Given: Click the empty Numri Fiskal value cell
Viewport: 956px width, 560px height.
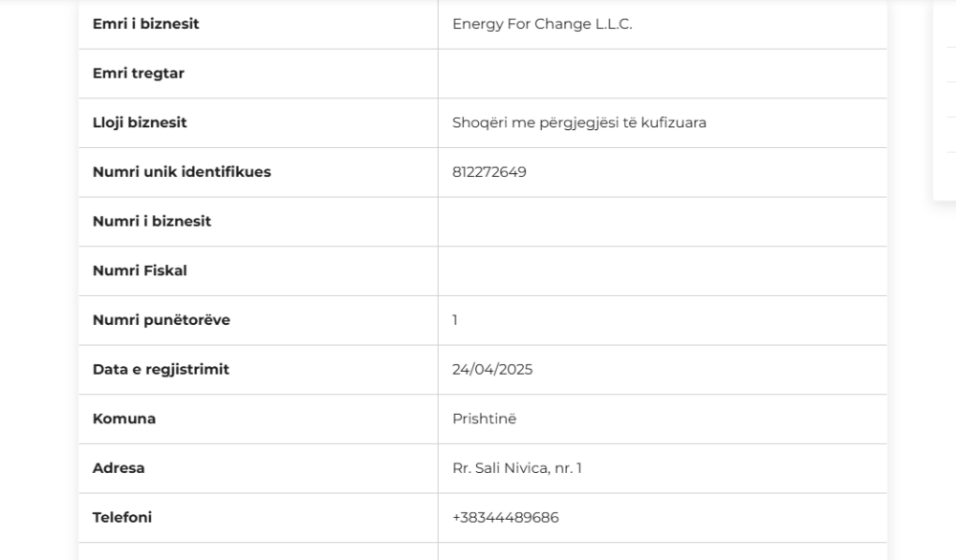Looking at the screenshot, I should [x=663, y=271].
